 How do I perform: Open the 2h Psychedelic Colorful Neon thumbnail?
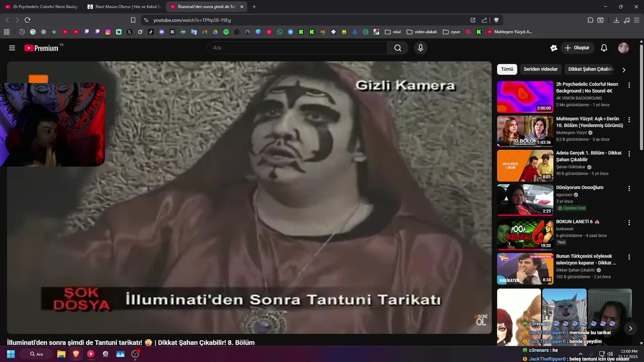[525, 97]
